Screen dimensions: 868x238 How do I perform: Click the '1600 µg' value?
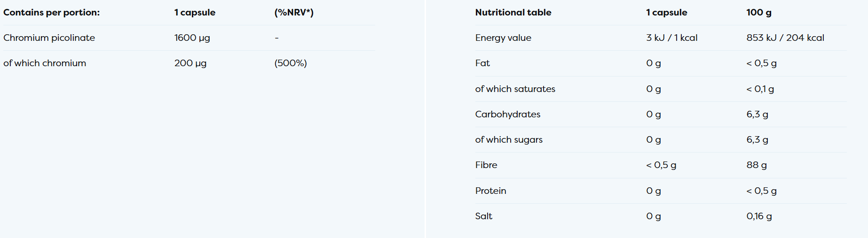click(x=192, y=38)
